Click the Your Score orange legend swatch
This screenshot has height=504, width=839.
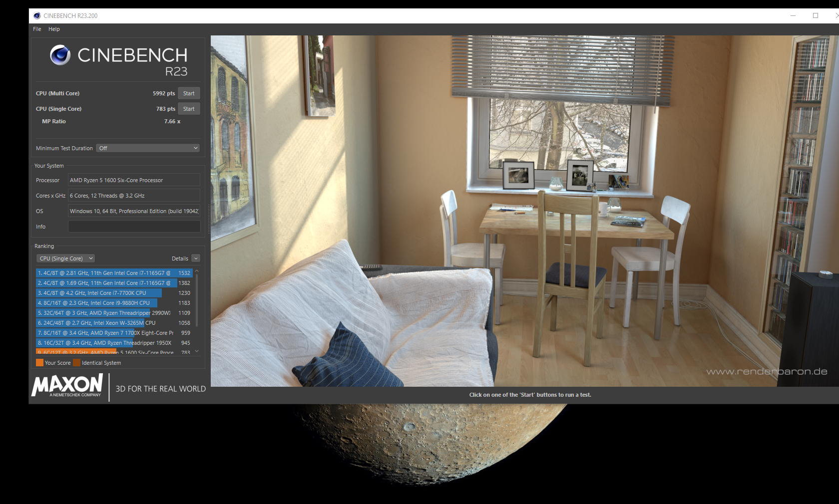(39, 363)
